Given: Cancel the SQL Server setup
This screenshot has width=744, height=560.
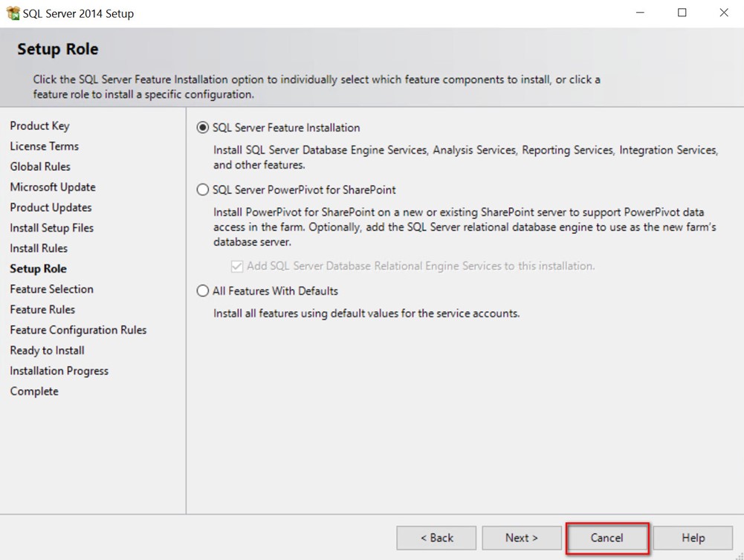Looking at the screenshot, I should [606, 538].
